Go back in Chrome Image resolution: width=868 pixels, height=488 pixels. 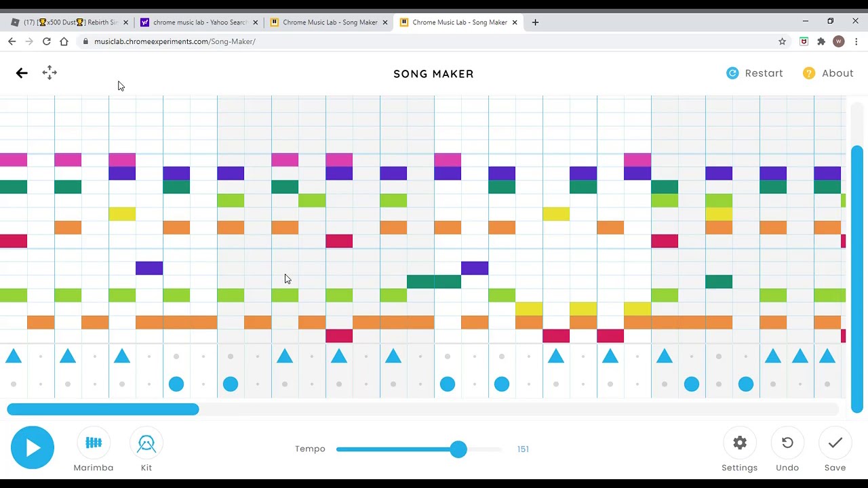(12, 41)
